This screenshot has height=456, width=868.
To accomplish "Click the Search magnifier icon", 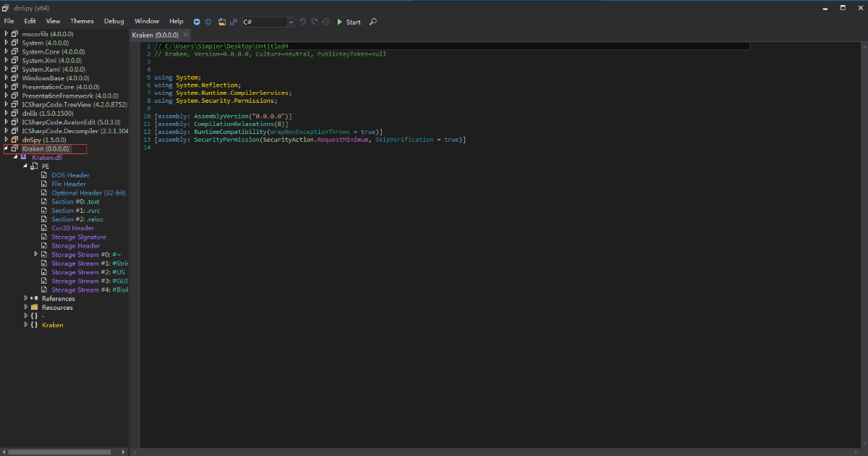I will click(x=373, y=22).
